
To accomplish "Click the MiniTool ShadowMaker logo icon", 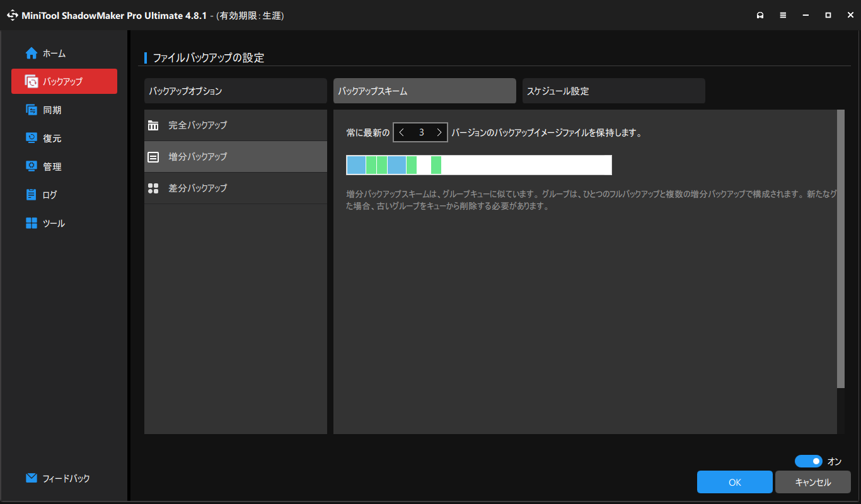I will (x=12, y=15).
